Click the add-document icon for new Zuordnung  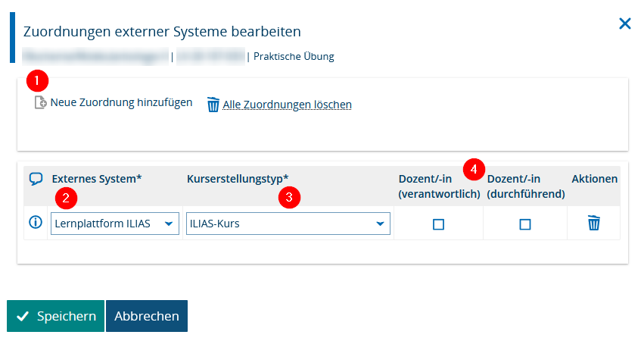click(x=41, y=102)
